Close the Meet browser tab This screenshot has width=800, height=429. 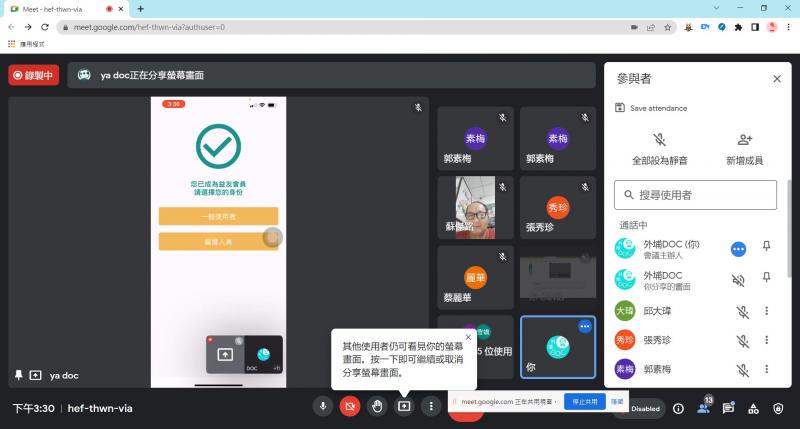coord(121,9)
